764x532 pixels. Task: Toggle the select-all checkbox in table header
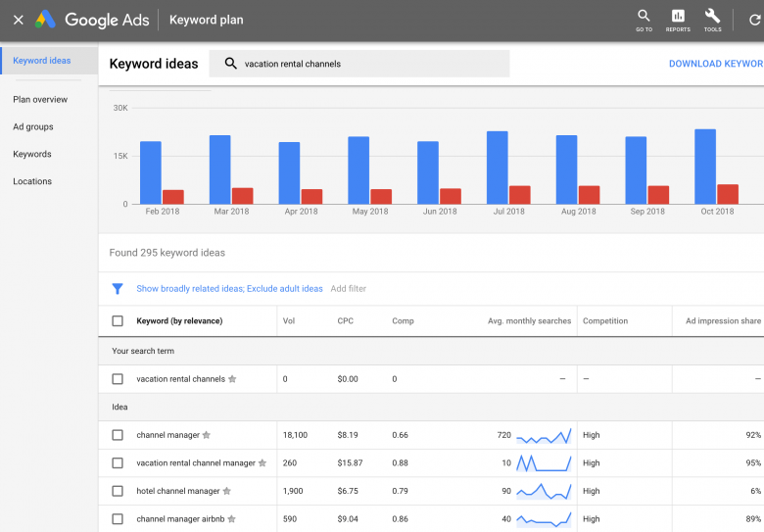[118, 321]
